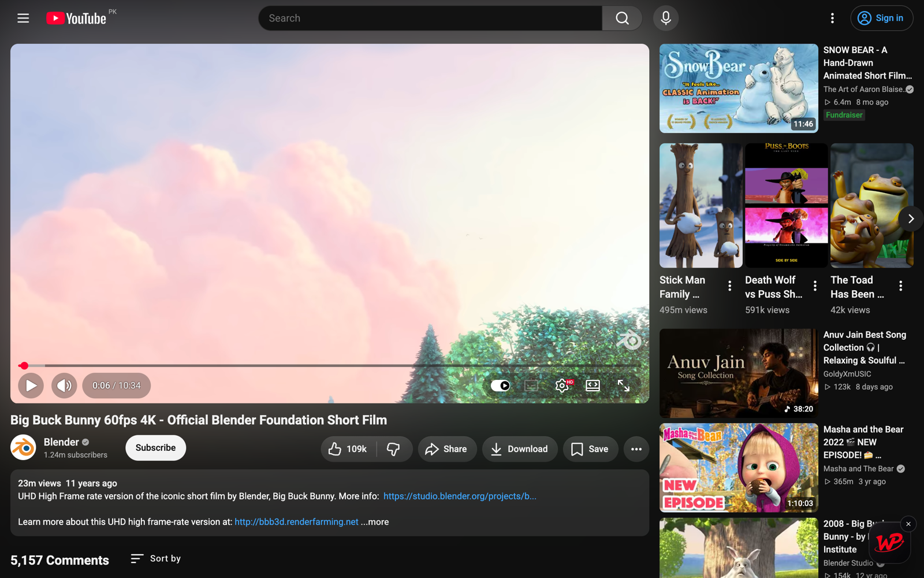Toggle subtitles/closed captions
The image size is (924, 578).
pos(531,386)
